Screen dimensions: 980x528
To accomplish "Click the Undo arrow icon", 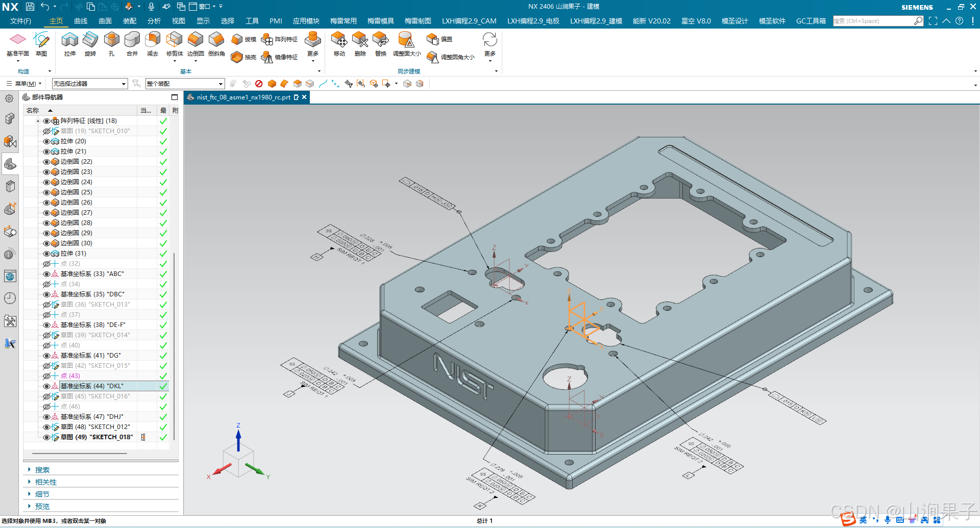I will [x=45, y=7].
